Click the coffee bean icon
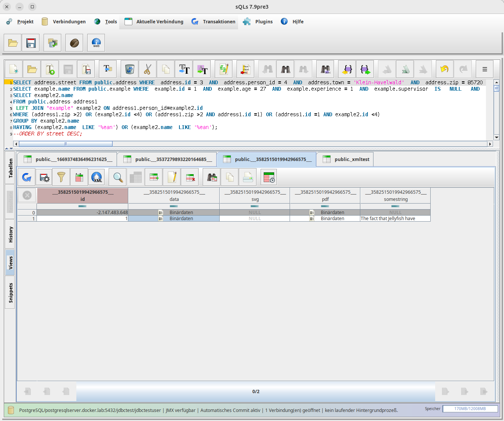The width and height of the screenshot is (504, 421). (x=74, y=43)
